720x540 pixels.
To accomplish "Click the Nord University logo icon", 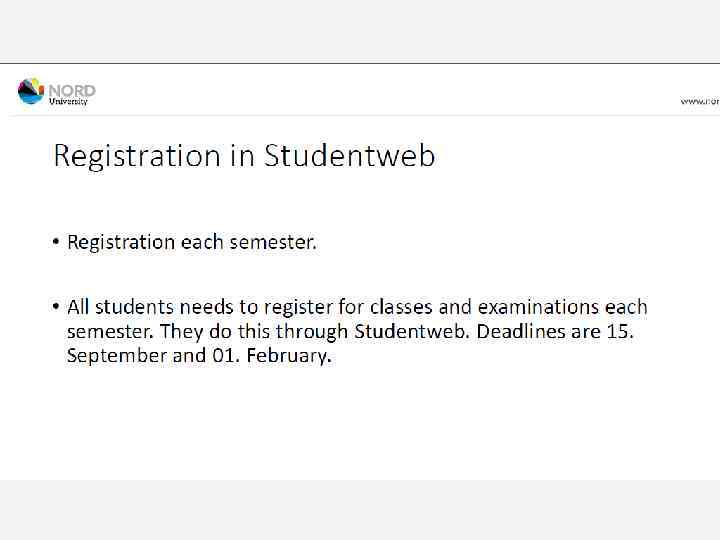I will (x=31, y=91).
